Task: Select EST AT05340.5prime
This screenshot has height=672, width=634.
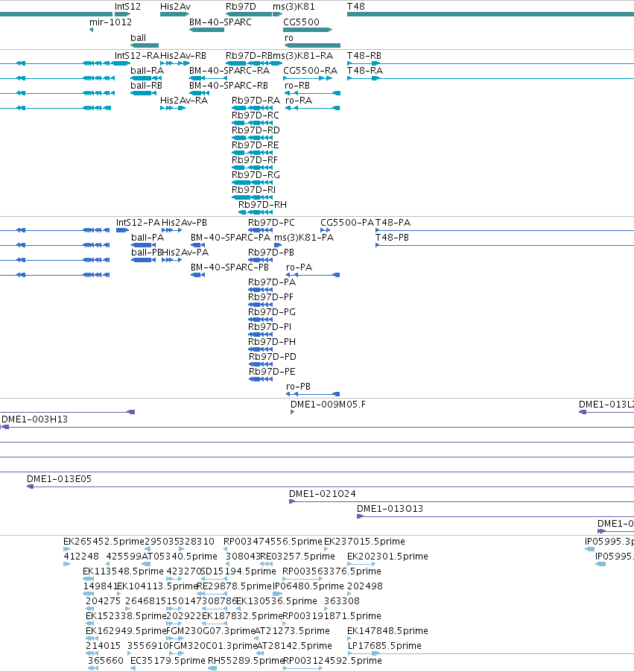Action: pos(180,557)
